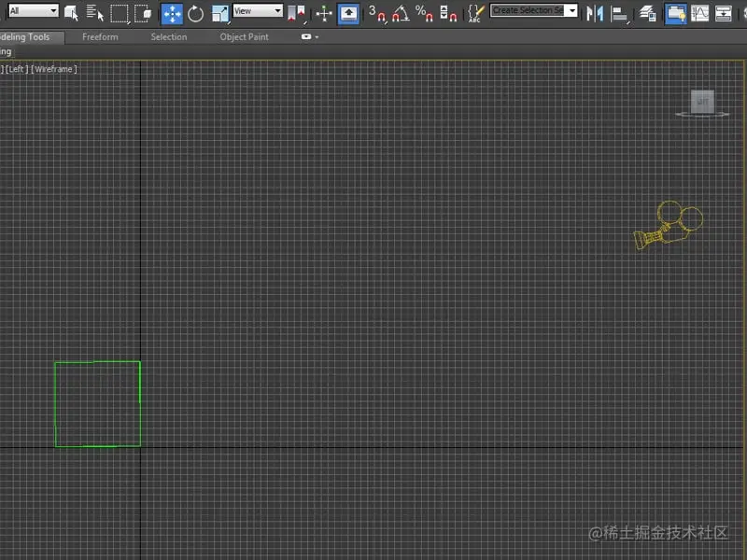Open the Layer Manager icon

pos(647,13)
